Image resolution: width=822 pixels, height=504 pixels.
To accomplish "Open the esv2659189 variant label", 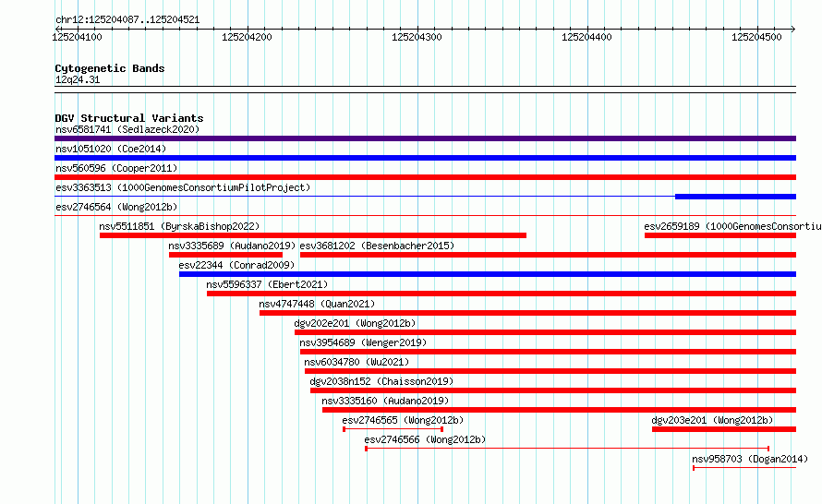I will [732, 226].
